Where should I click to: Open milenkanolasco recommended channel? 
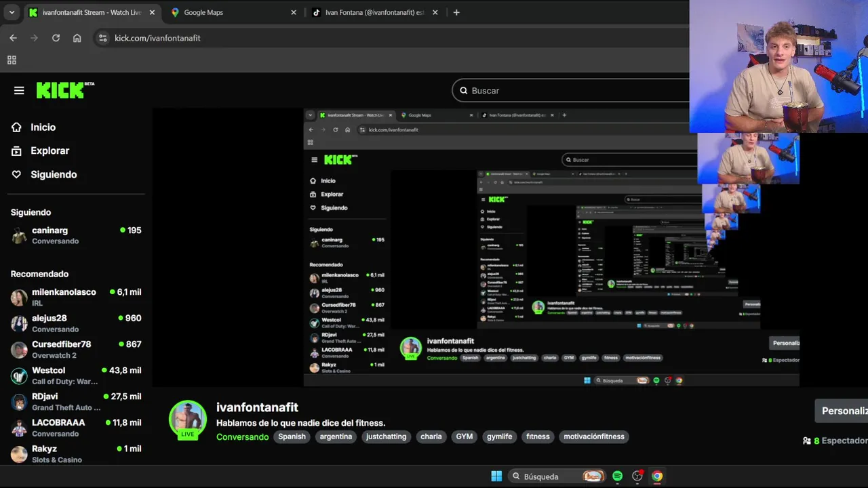click(76, 297)
